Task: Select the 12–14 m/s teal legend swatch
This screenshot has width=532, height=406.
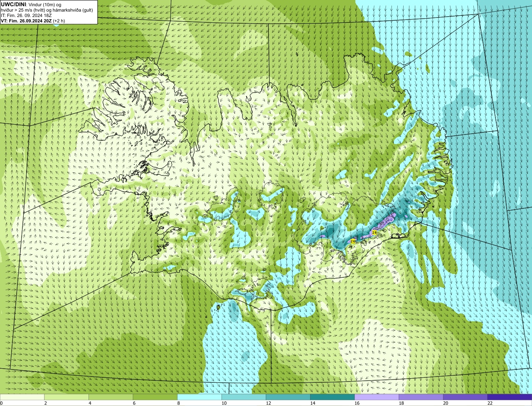Action: 288,397
